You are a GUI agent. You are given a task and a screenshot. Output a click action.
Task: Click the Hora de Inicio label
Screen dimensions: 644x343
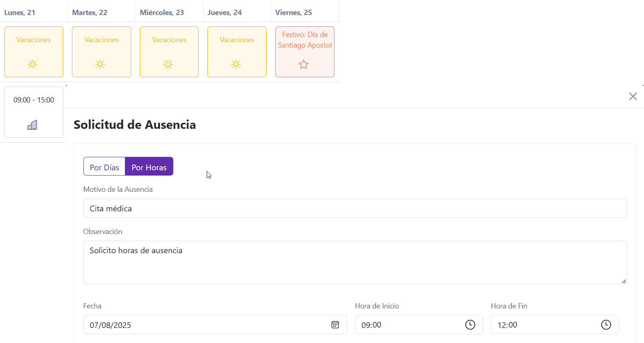pos(377,306)
